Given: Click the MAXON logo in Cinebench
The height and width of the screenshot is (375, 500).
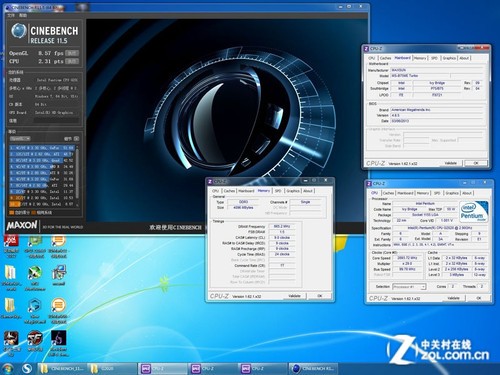Looking at the screenshot, I should pyautogui.click(x=22, y=226).
